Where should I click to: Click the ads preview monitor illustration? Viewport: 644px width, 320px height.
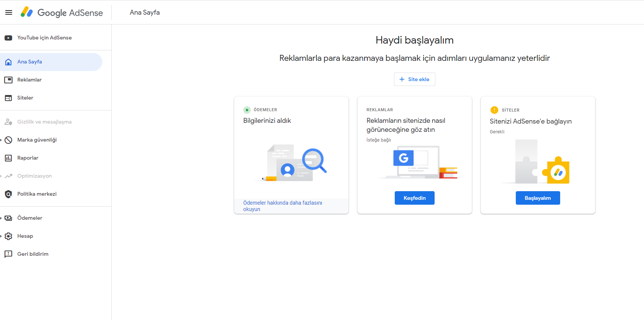[417, 162]
